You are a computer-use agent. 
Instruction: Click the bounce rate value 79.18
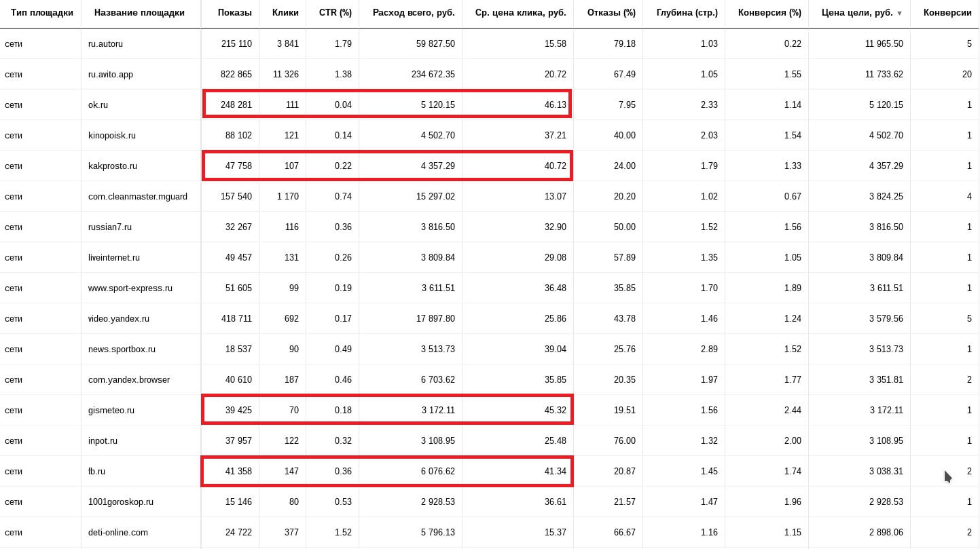625,43
